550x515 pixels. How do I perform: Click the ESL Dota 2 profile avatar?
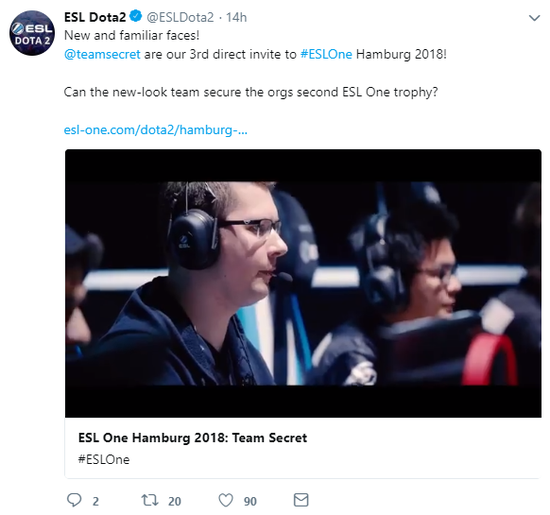tap(32, 33)
